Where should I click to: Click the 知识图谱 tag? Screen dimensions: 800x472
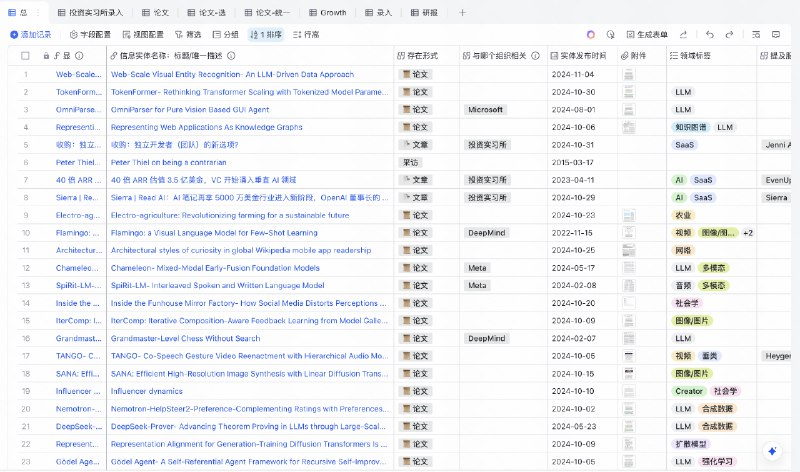point(691,127)
